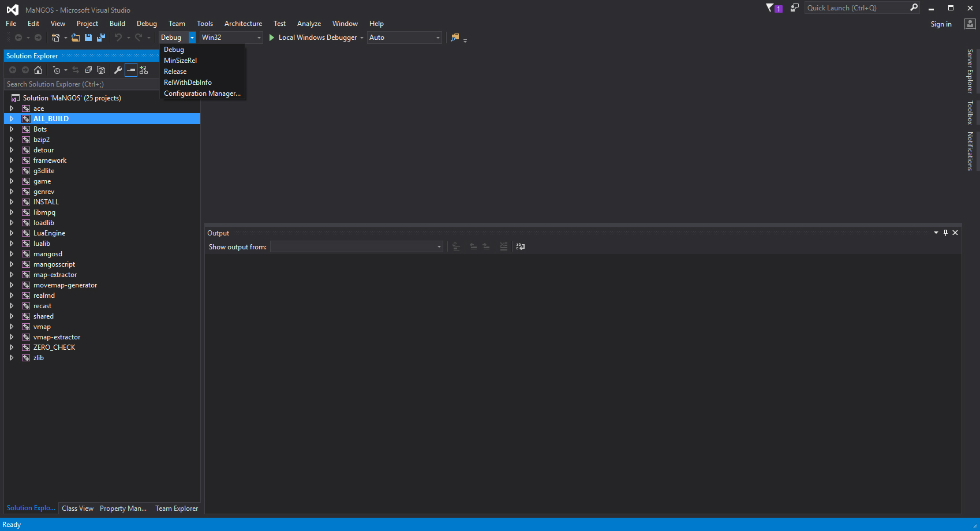The image size is (980, 531).
Task: Click Pending Changes Filter clock icon
Action: [57, 70]
